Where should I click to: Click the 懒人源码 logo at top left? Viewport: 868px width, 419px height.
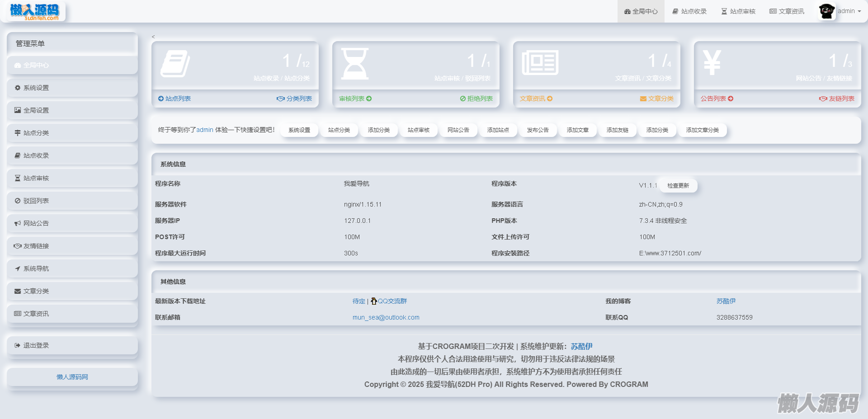pyautogui.click(x=35, y=12)
